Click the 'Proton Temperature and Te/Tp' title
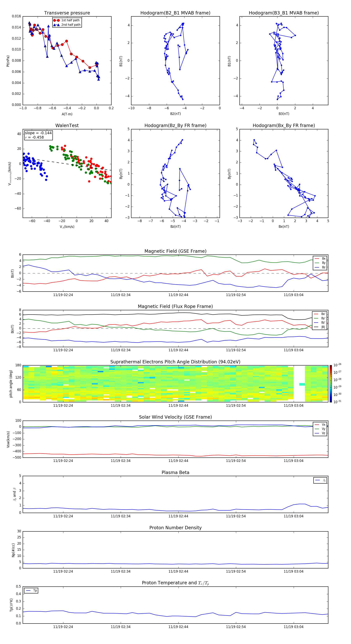351x644 pixels. pyautogui.click(x=175, y=583)
